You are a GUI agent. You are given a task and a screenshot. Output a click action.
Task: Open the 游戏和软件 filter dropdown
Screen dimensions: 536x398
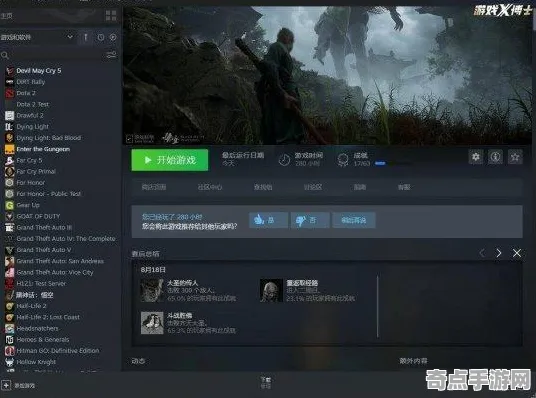tap(37, 37)
